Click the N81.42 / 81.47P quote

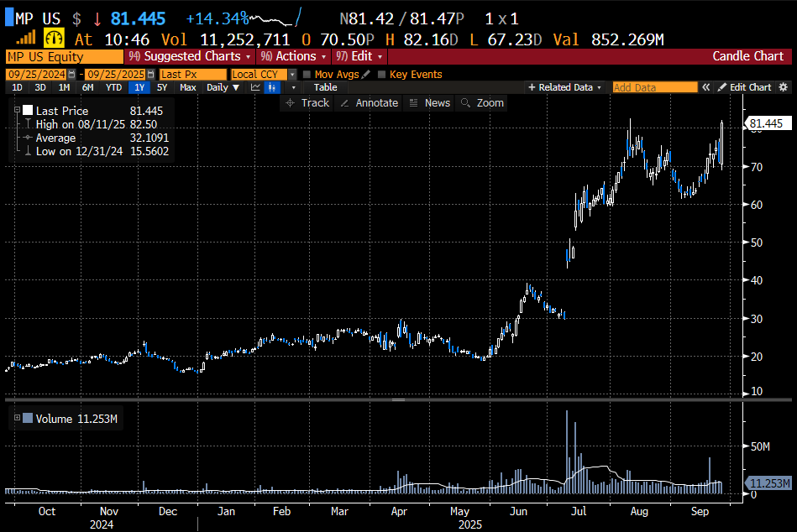(401, 19)
